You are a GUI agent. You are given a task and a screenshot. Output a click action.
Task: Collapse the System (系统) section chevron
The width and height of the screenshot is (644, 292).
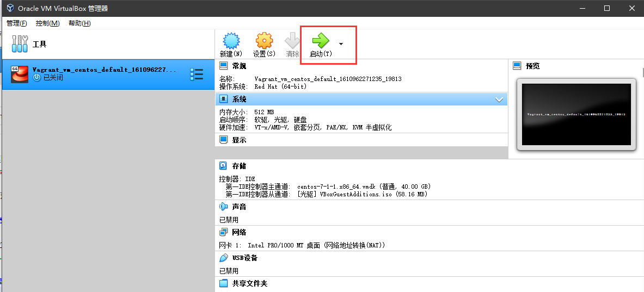[x=499, y=100]
